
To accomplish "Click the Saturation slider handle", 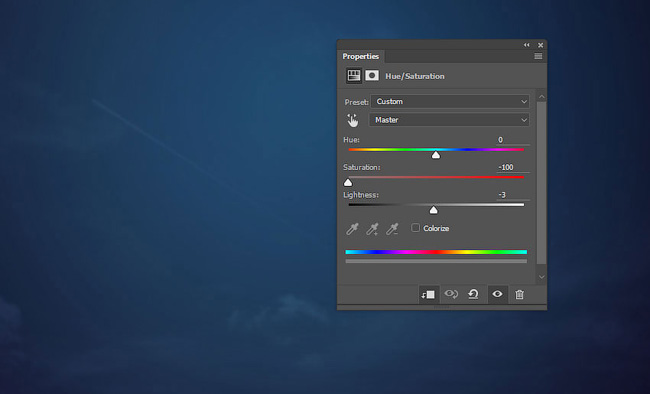I will [348, 182].
